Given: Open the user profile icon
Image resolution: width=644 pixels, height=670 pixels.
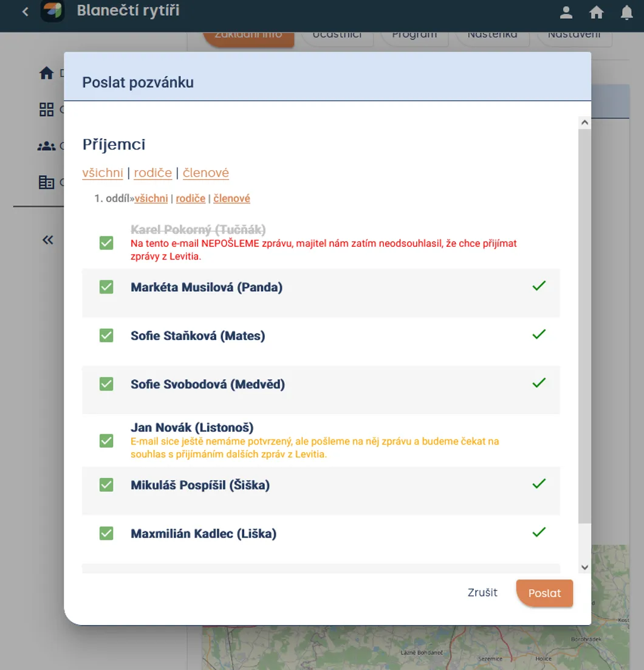Looking at the screenshot, I should pyautogui.click(x=566, y=12).
